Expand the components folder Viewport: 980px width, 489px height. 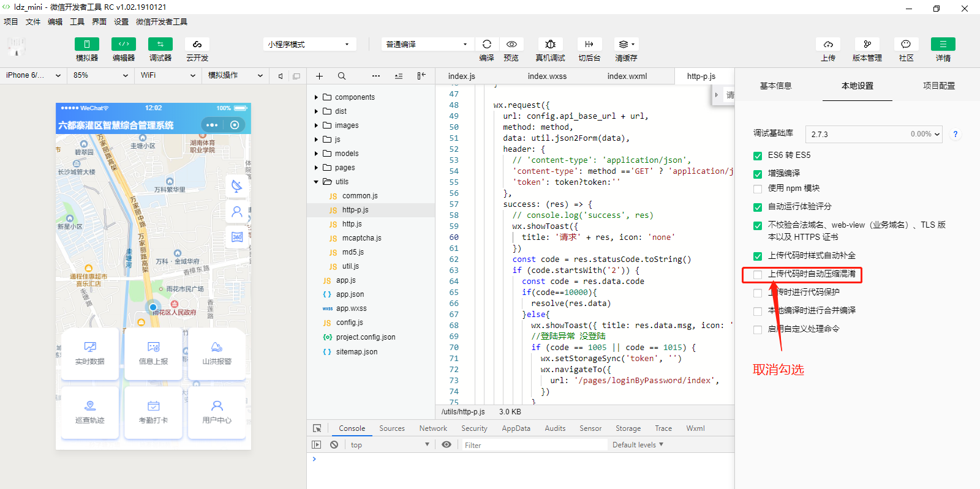(x=317, y=97)
